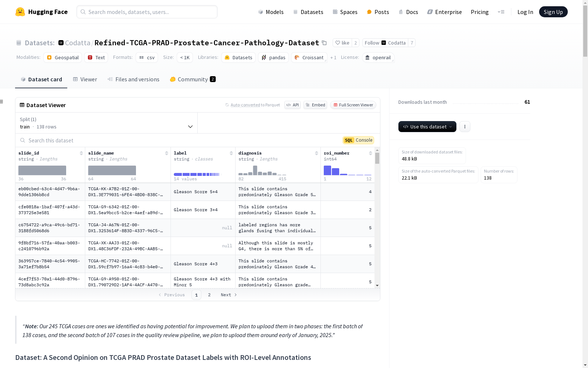The image size is (588, 368).
Task: Click the like count 2
Action: click(356, 43)
